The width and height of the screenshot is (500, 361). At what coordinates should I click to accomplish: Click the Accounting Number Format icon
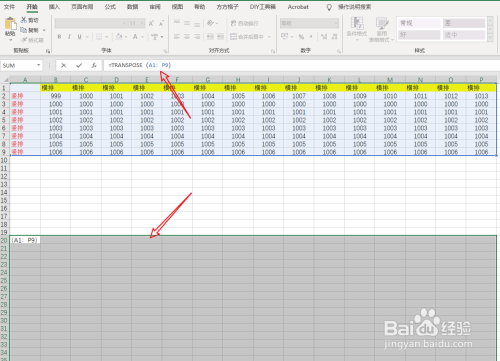click(284, 36)
